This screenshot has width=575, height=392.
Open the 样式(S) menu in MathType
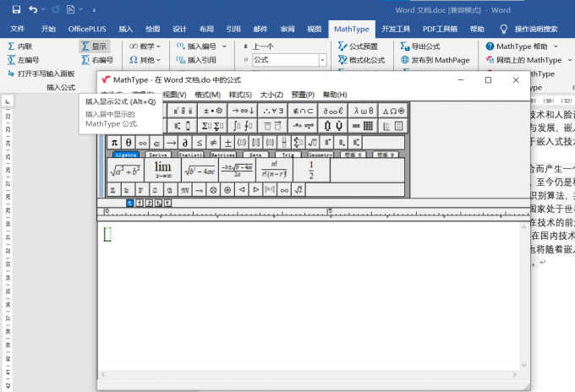[241, 95]
